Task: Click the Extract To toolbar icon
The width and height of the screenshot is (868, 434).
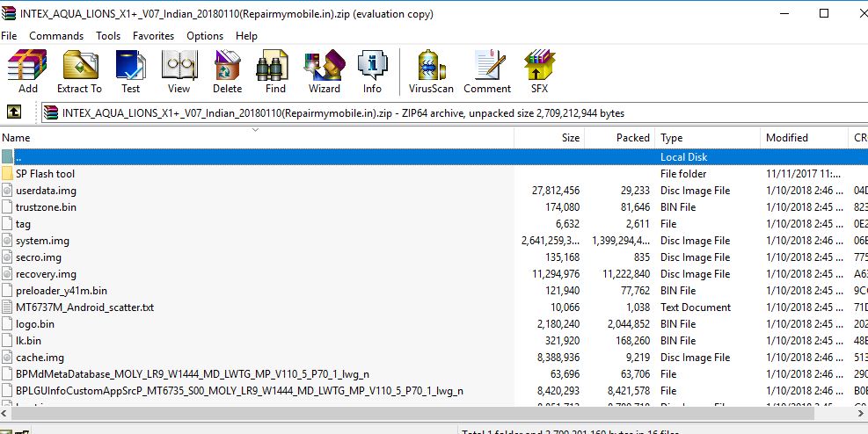Action: [79, 71]
